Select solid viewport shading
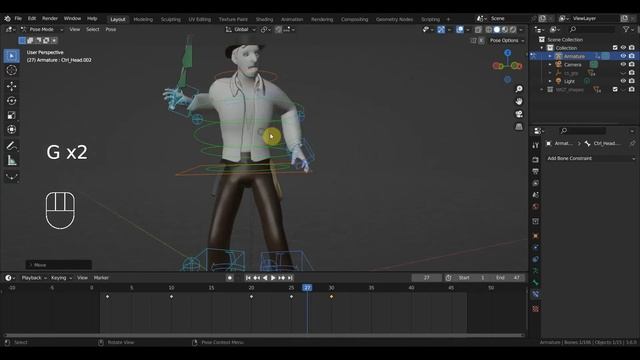Screen dimensions: 640x360 [497, 29]
